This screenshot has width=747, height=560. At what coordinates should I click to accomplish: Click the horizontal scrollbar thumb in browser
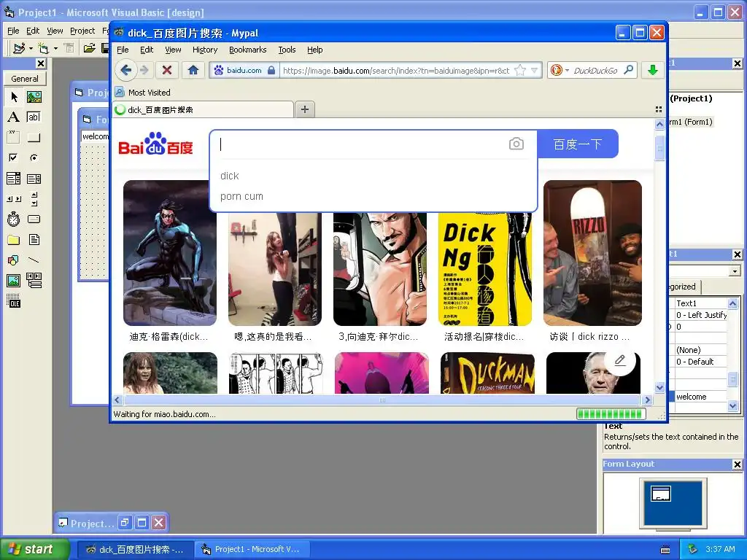coord(382,400)
